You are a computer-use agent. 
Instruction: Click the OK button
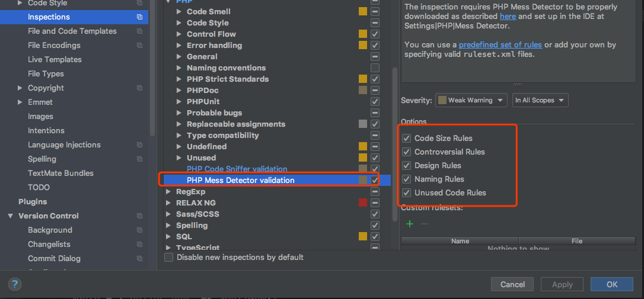(611, 284)
